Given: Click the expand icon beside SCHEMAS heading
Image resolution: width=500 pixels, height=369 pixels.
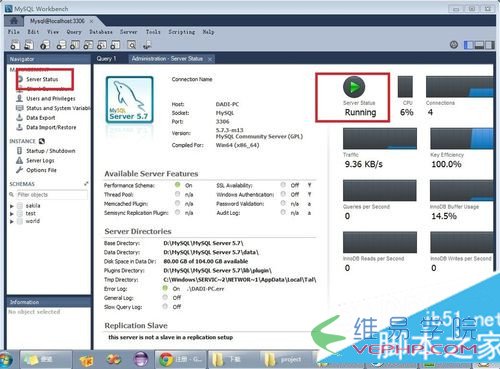Looking at the screenshot, I should click(x=86, y=184).
